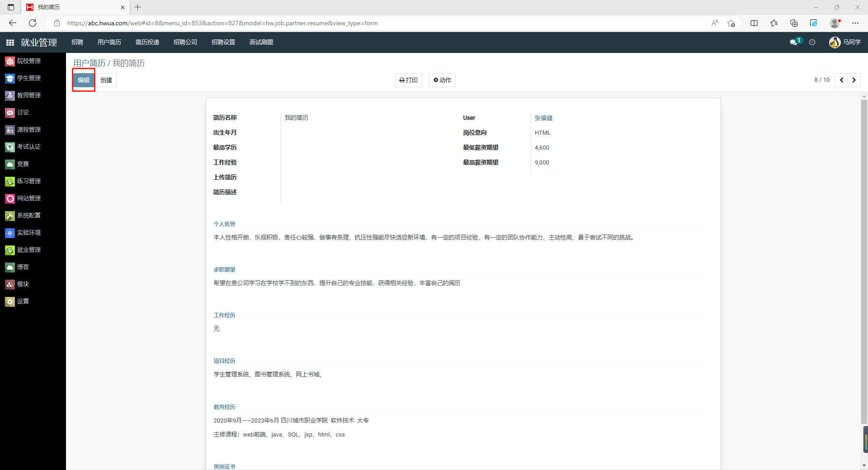Open the 用户简历 menu
Image resolution: width=868 pixels, height=470 pixels.
coord(109,42)
